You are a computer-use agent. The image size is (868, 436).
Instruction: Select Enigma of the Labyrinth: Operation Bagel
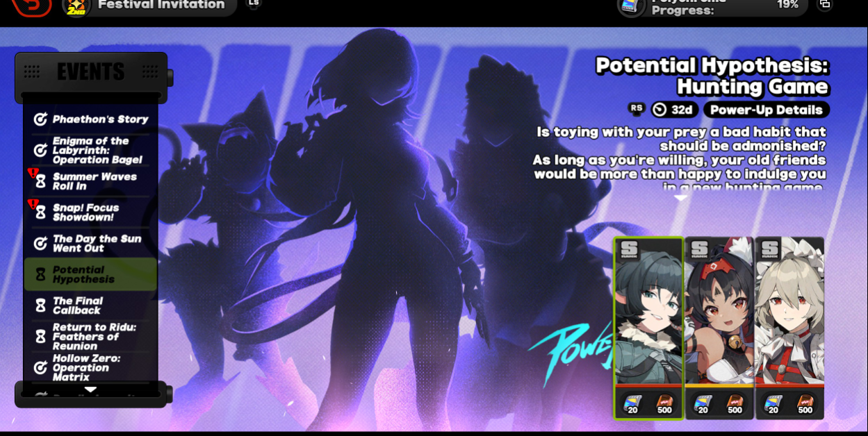click(90, 150)
